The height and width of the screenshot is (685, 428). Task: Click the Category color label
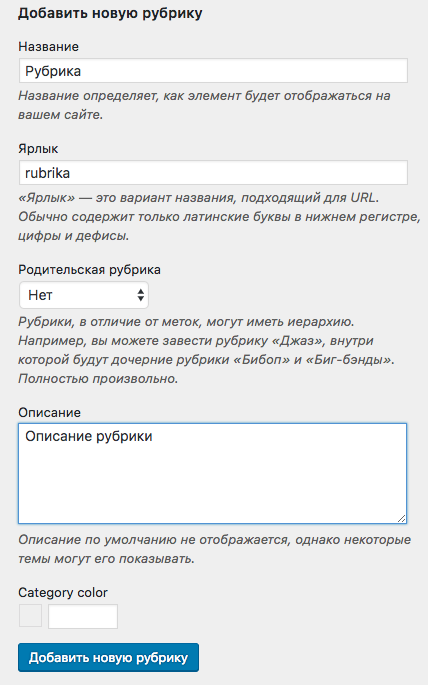[63, 592]
